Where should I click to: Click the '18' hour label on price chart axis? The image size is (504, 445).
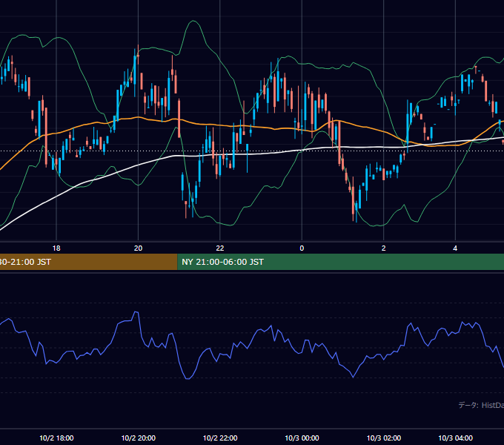coord(56,248)
